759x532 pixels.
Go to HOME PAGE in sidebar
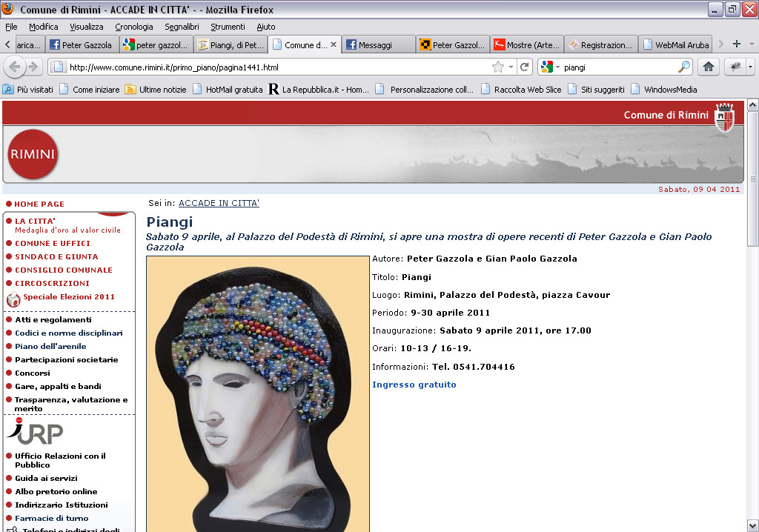pyautogui.click(x=39, y=205)
